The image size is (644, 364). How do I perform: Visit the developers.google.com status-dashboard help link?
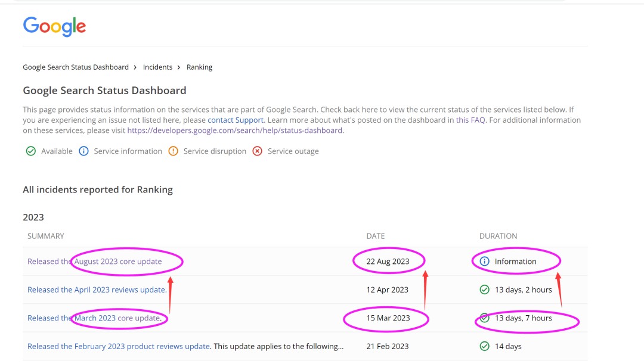point(235,130)
